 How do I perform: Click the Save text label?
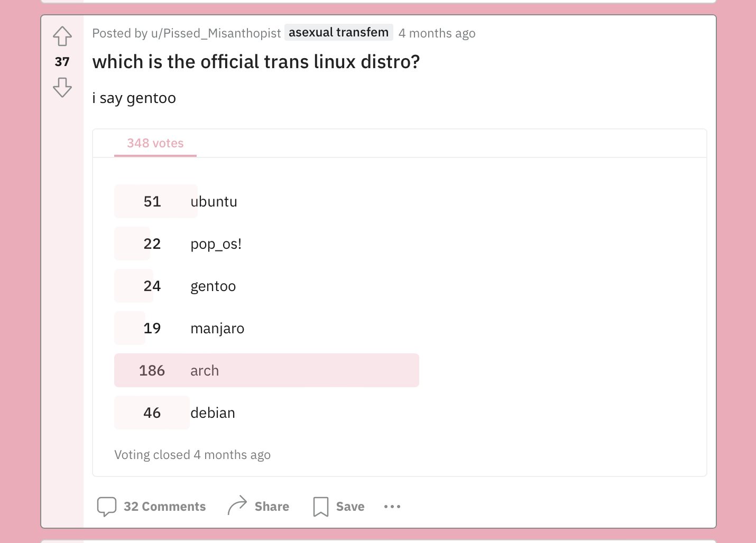click(350, 507)
